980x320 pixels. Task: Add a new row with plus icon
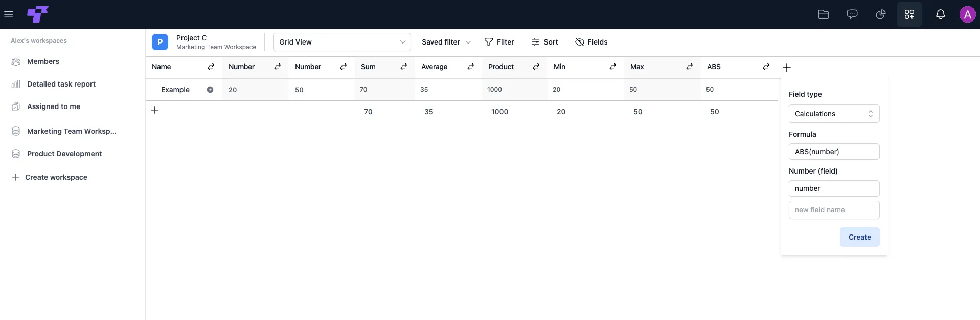[155, 110]
